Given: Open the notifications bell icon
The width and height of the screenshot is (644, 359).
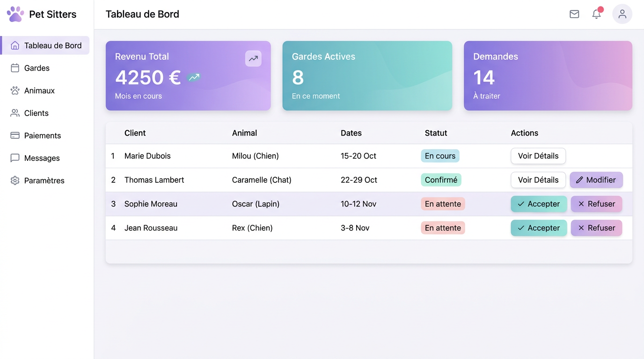Looking at the screenshot, I should tap(596, 14).
